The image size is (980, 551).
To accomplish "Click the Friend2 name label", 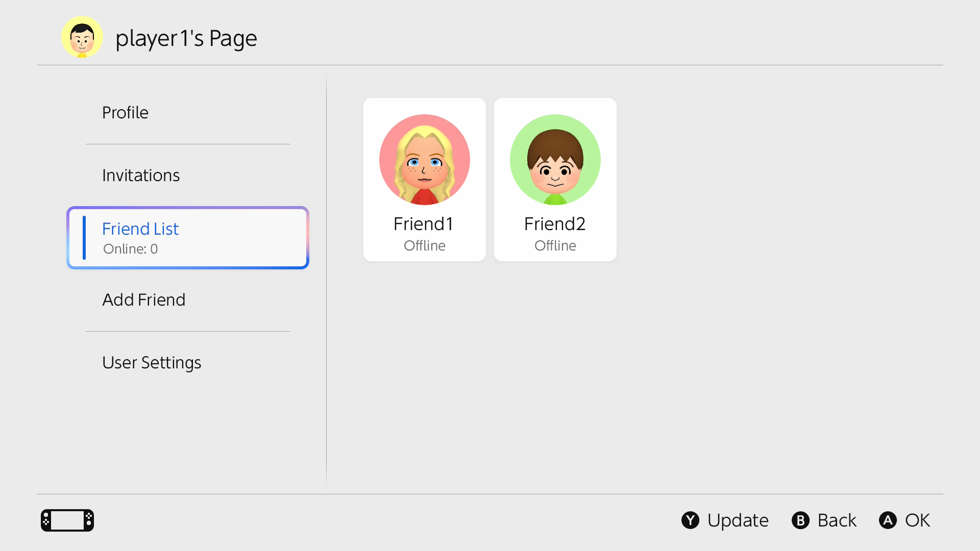I will click(555, 224).
